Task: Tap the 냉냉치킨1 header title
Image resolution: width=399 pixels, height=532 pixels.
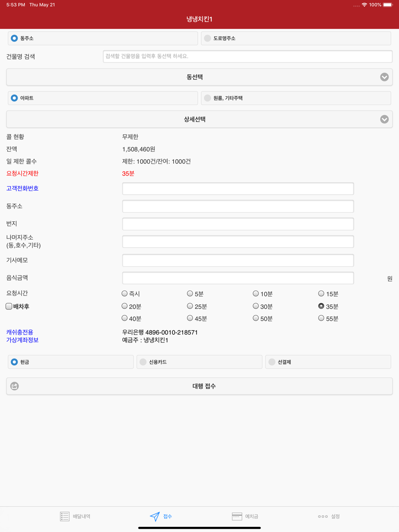Action: pyautogui.click(x=199, y=19)
